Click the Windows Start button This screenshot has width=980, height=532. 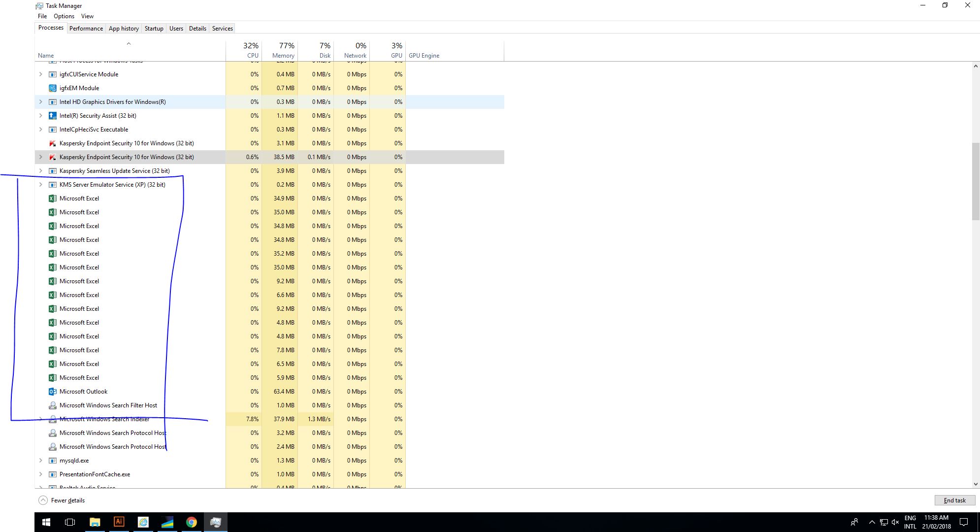[x=46, y=522]
